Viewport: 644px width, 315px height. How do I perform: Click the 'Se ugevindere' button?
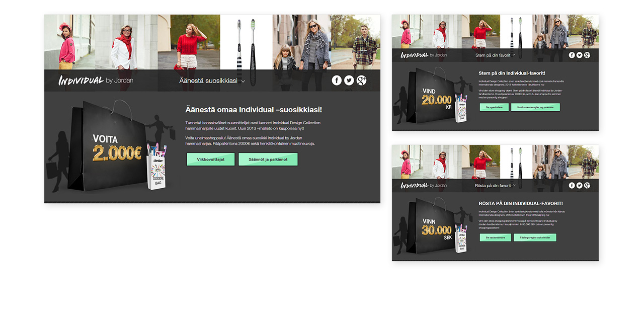click(x=494, y=107)
